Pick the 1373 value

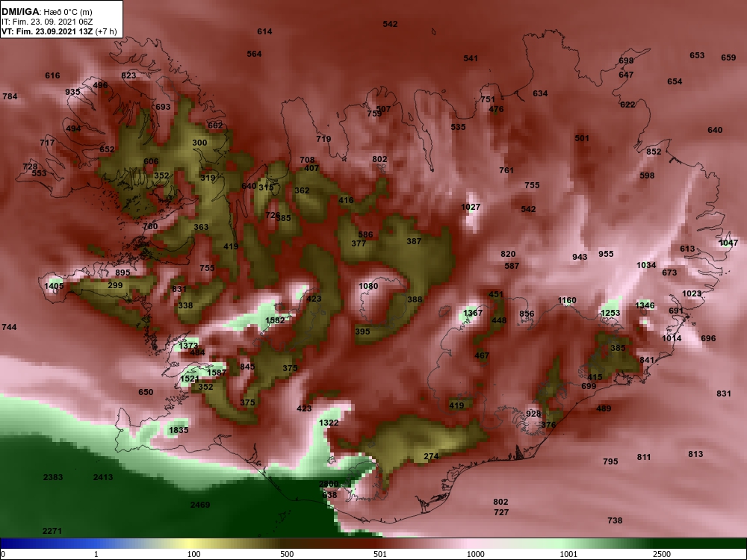pos(188,345)
